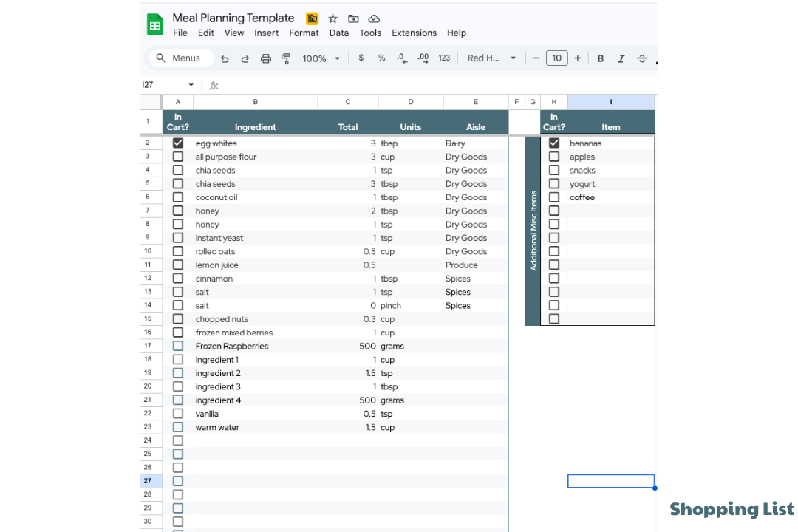Open the Data menu
This screenshot has height=532, width=798.
(x=339, y=33)
